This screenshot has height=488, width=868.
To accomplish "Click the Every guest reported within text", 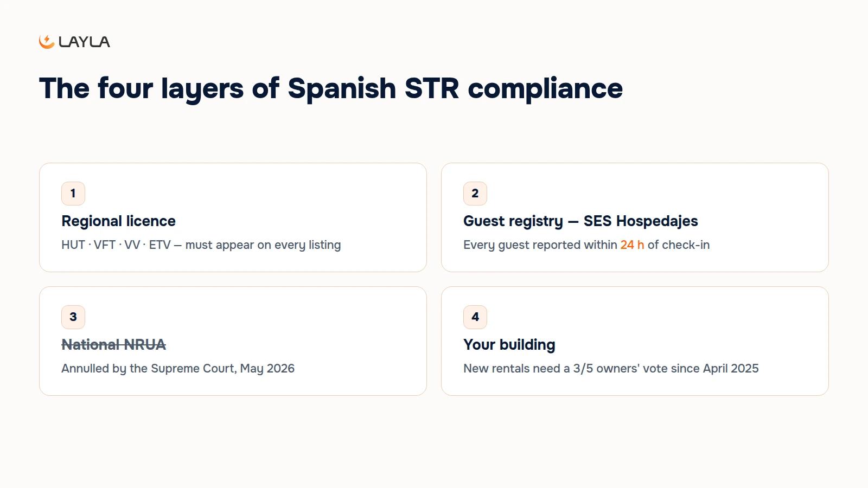I will [540, 245].
